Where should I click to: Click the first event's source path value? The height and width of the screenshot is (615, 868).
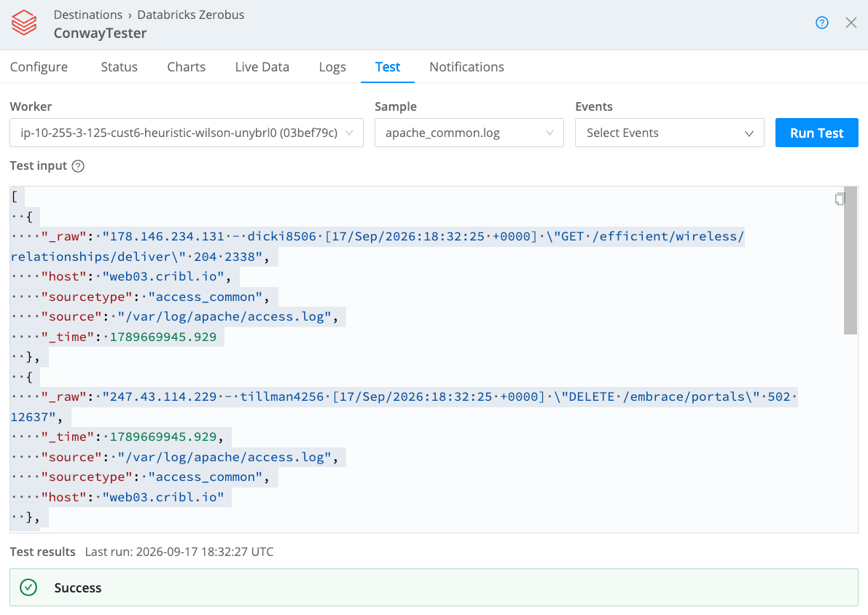[224, 317]
